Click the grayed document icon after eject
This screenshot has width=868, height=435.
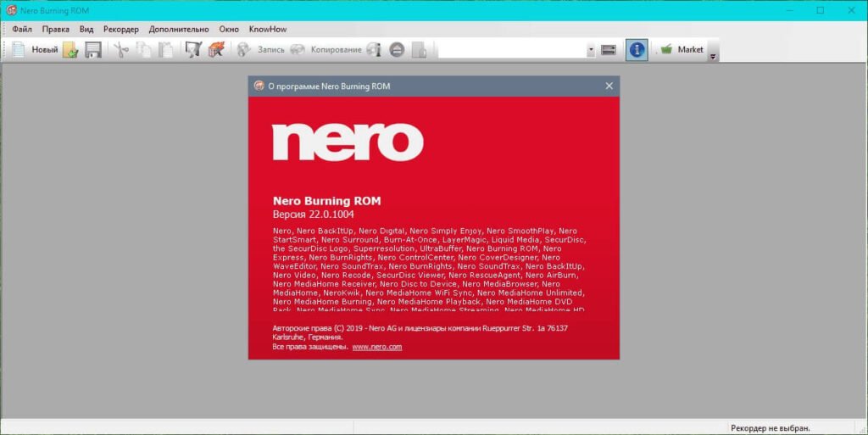(x=419, y=50)
